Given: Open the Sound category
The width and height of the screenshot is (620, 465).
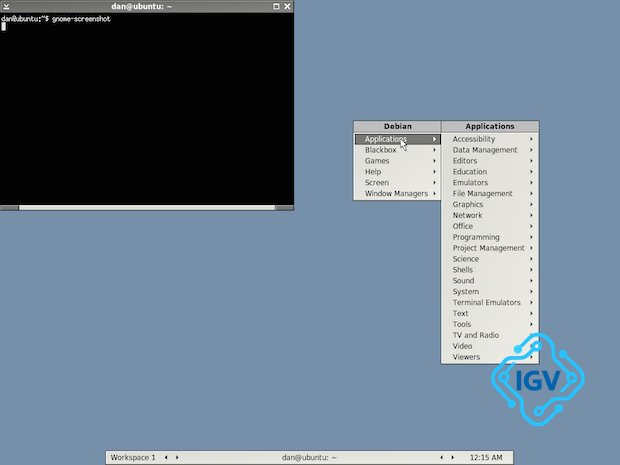Looking at the screenshot, I should point(490,280).
